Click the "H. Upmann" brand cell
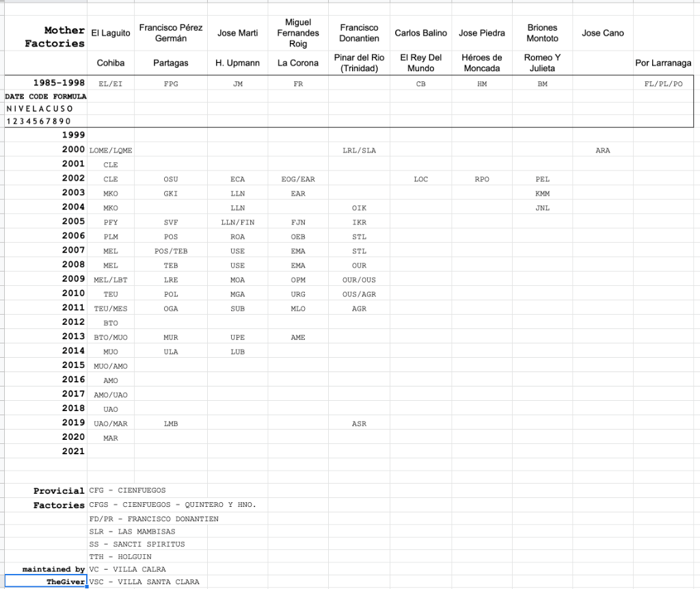 click(x=237, y=63)
